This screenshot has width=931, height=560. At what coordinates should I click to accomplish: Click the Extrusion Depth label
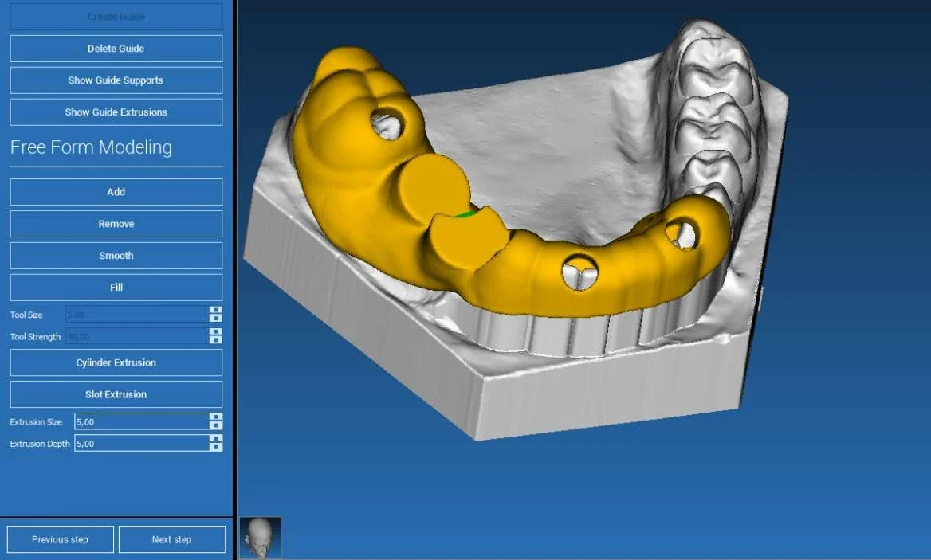[x=40, y=444]
